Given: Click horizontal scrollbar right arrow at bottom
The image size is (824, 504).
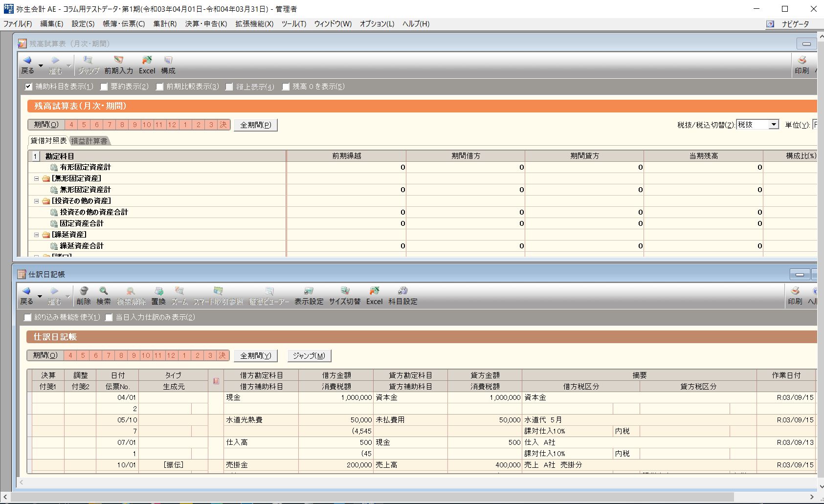Looking at the screenshot, I should click(812, 497).
